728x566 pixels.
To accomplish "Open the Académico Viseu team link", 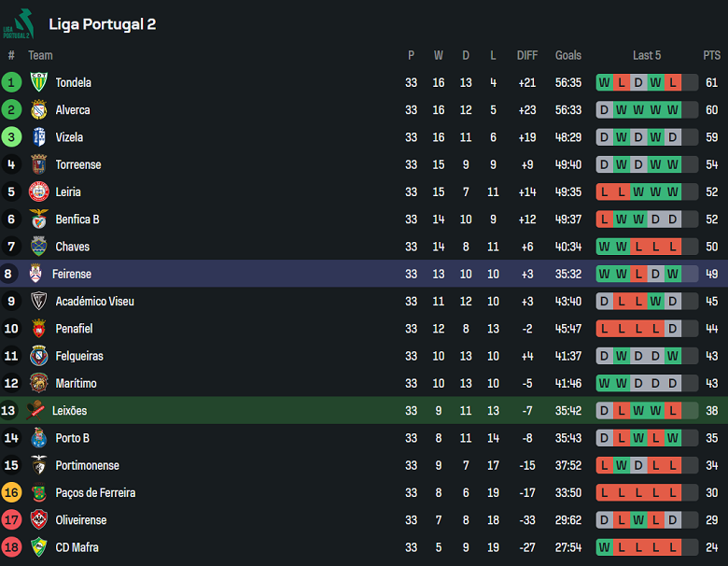I will tap(89, 301).
